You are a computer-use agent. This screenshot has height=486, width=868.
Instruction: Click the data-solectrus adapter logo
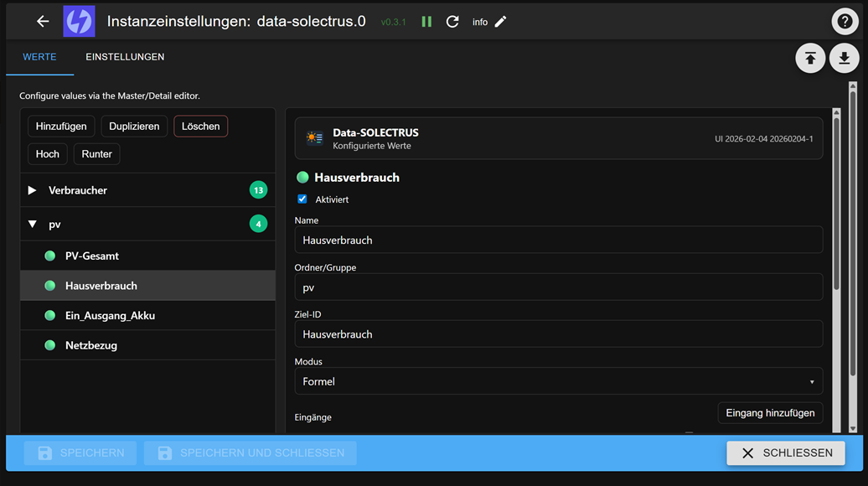(79, 21)
